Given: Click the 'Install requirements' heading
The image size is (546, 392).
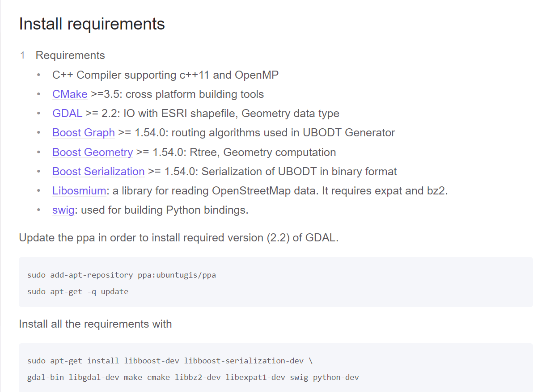Looking at the screenshot, I should click(x=92, y=24).
